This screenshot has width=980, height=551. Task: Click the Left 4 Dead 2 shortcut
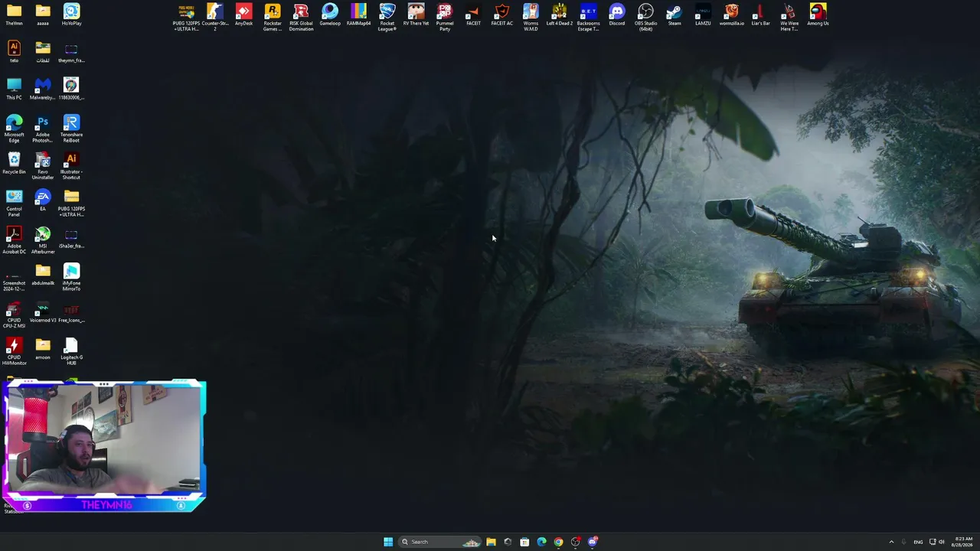point(560,15)
